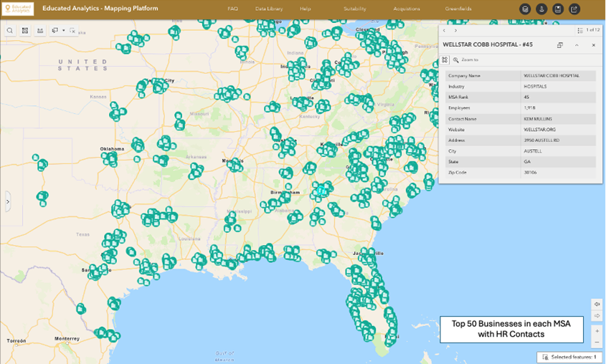Close the Wellstar Cobb Hospital popup
This screenshot has width=606, height=364.
pos(593,45)
